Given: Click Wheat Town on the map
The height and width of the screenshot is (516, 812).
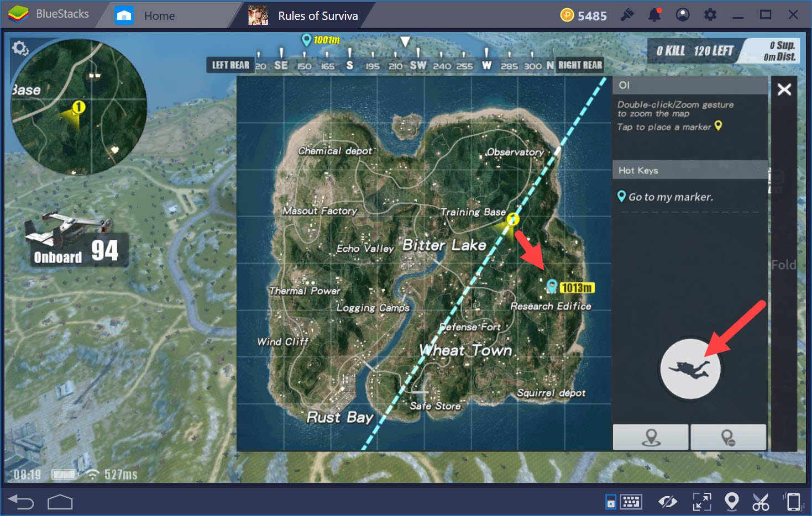Looking at the screenshot, I should 465,350.
